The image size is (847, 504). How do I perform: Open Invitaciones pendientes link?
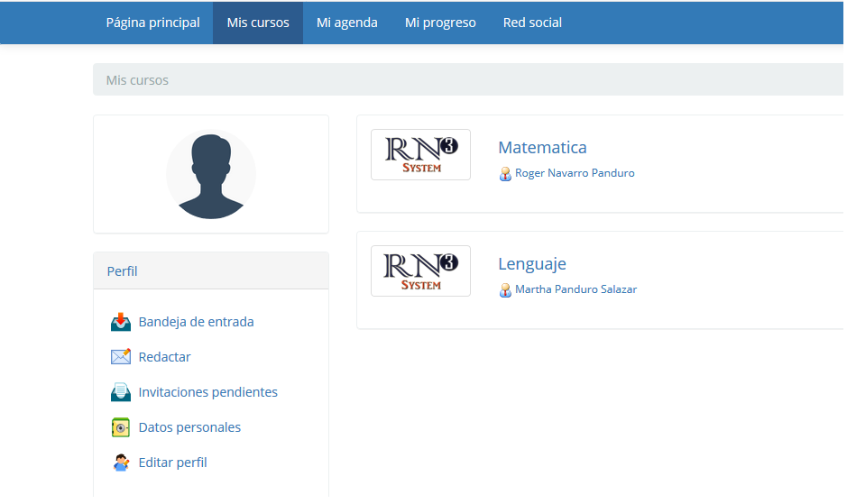click(x=208, y=392)
